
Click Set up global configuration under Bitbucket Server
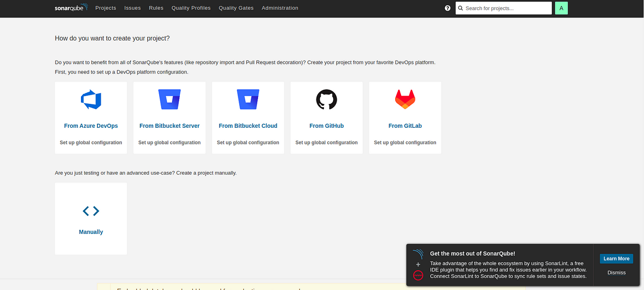pyautogui.click(x=170, y=142)
